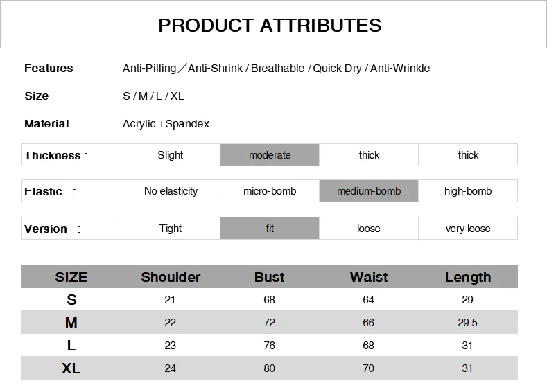
Task: Select the very loose version option
Action: pos(468,229)
